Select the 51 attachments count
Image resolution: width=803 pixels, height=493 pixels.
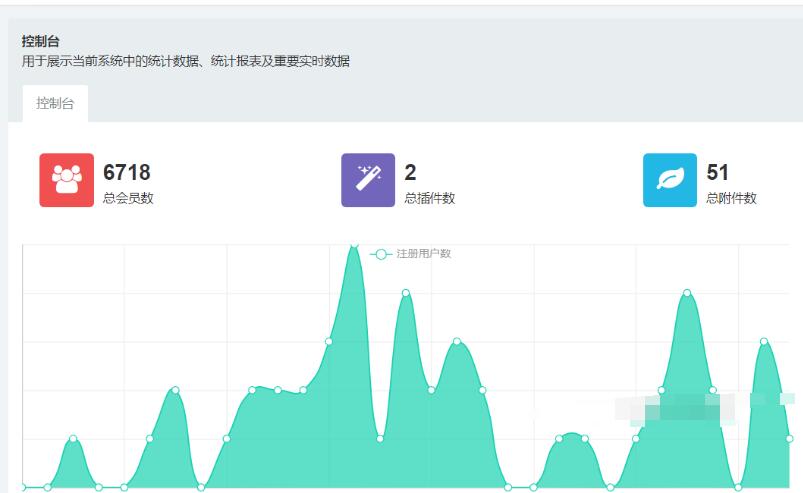pos(717,173)
